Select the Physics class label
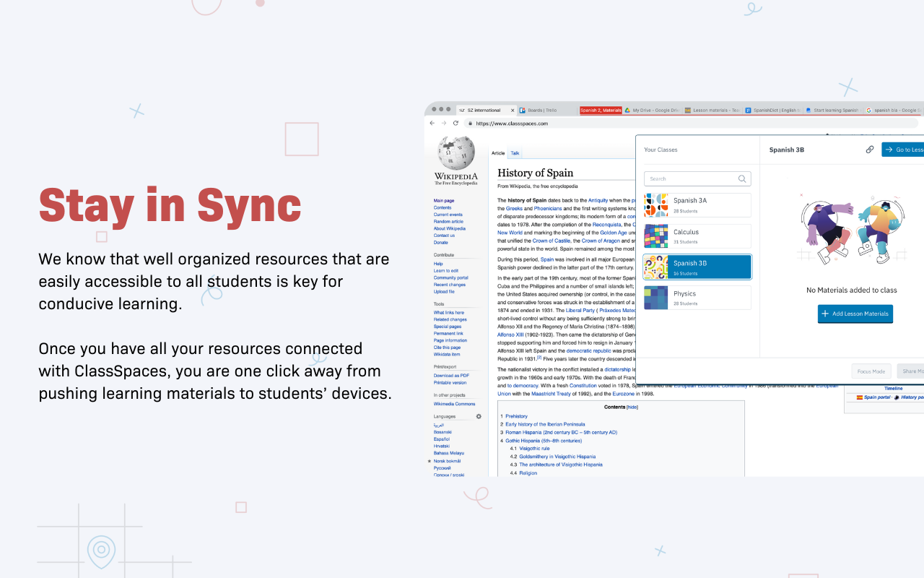The width and height of the screenshot is (924, 578). click(x=684, y=294)
